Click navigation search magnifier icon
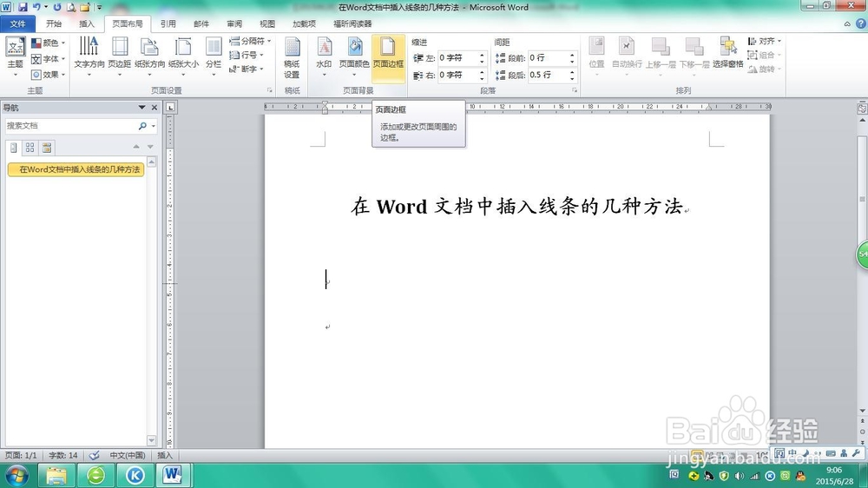 pyautogui.click(x=142, y=126)
